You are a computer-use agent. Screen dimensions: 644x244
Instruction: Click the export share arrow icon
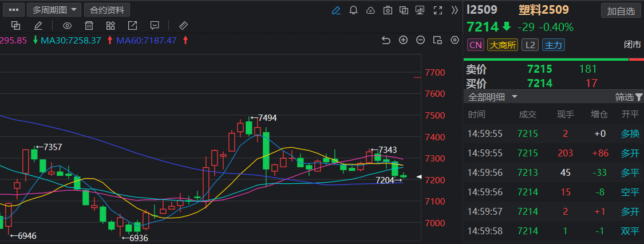(132, 26)
